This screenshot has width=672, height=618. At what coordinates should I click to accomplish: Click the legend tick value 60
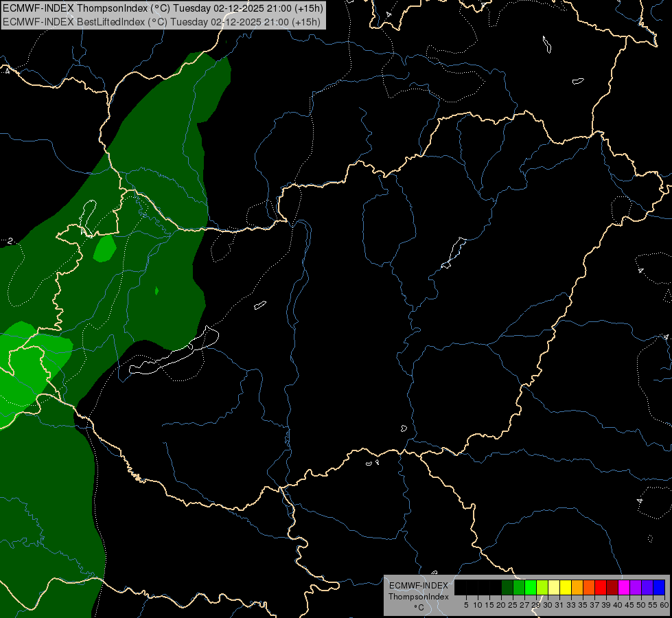(x=664, y=605)
